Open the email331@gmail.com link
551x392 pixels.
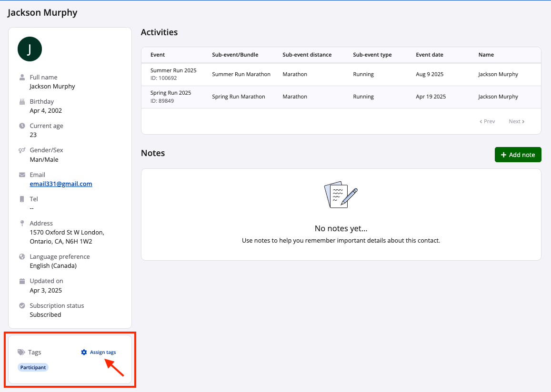click(61, 184)
